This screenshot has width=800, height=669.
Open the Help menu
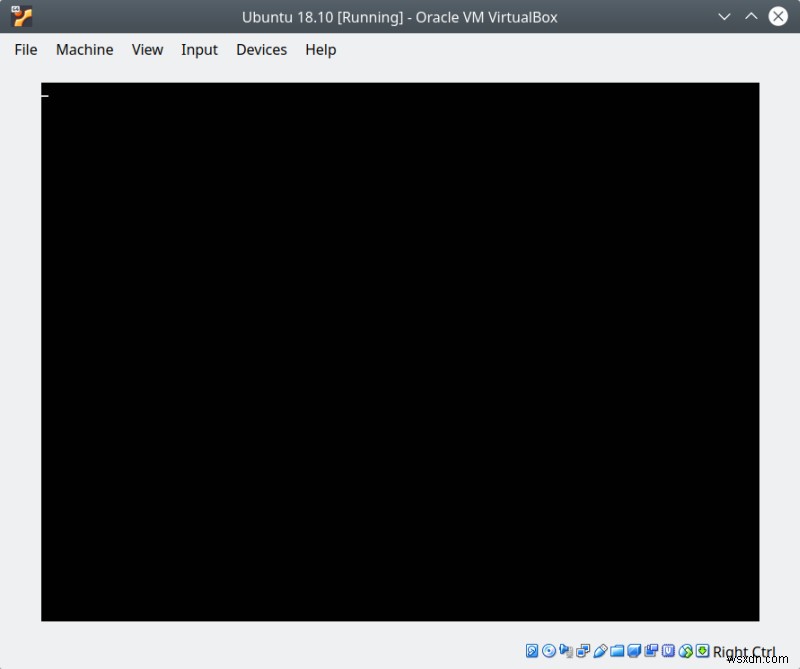[320, 49]
